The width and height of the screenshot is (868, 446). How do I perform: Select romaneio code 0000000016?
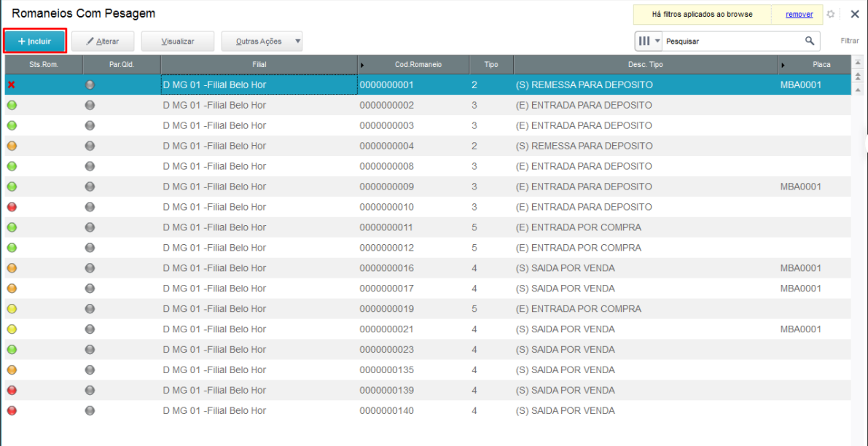coord(386,268)
